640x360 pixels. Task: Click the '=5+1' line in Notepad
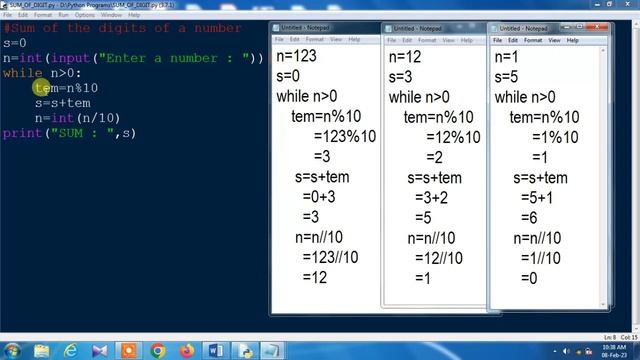537,198
